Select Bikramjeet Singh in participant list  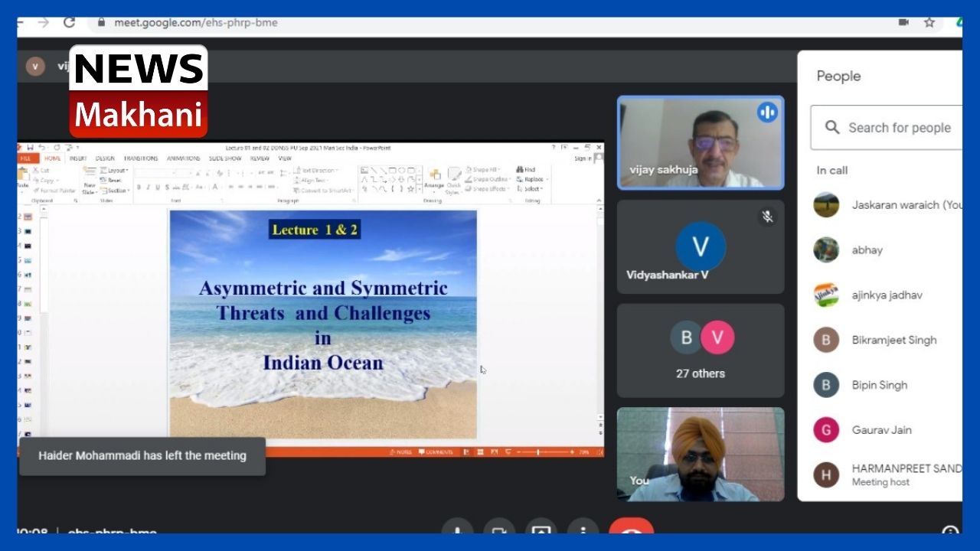(x=893, y=340)
